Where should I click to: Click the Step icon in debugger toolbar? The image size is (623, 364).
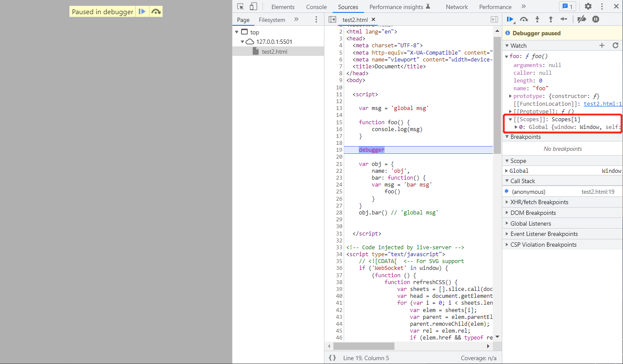tap(564, 19)
